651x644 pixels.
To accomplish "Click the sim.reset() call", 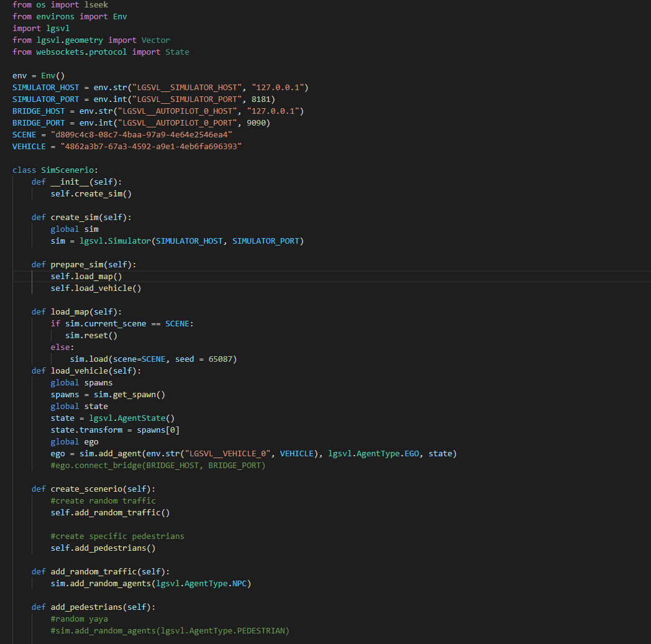I will [90, 335].
